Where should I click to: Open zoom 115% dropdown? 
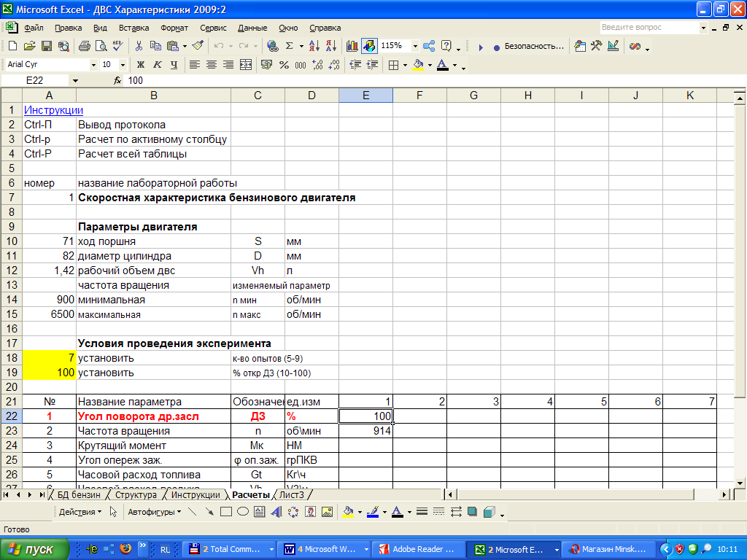click(x=415, y=46)
